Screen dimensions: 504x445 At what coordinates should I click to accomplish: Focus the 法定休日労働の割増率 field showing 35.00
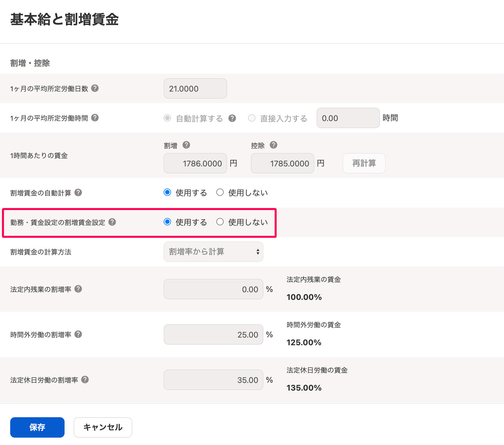tap(213, 380)
